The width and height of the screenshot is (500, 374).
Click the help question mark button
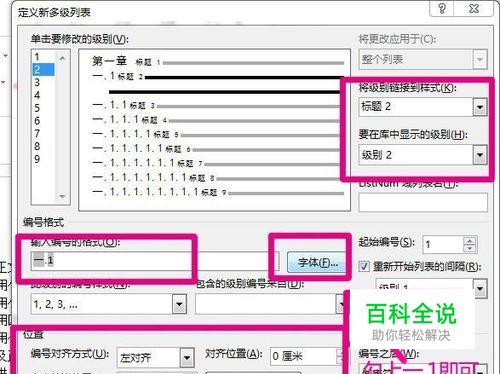tap(442, 8)
